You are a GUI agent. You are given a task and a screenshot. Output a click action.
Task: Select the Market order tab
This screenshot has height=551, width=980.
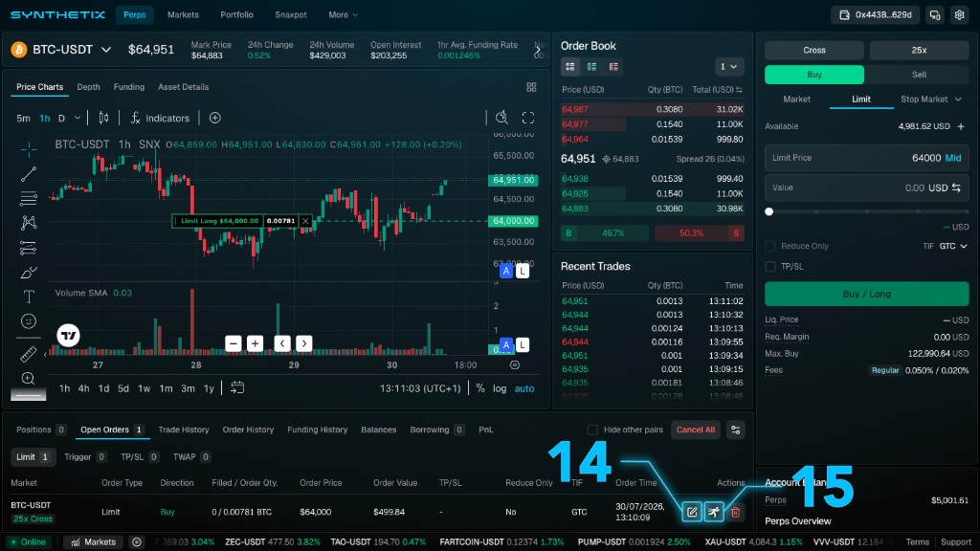click(797, 99)
